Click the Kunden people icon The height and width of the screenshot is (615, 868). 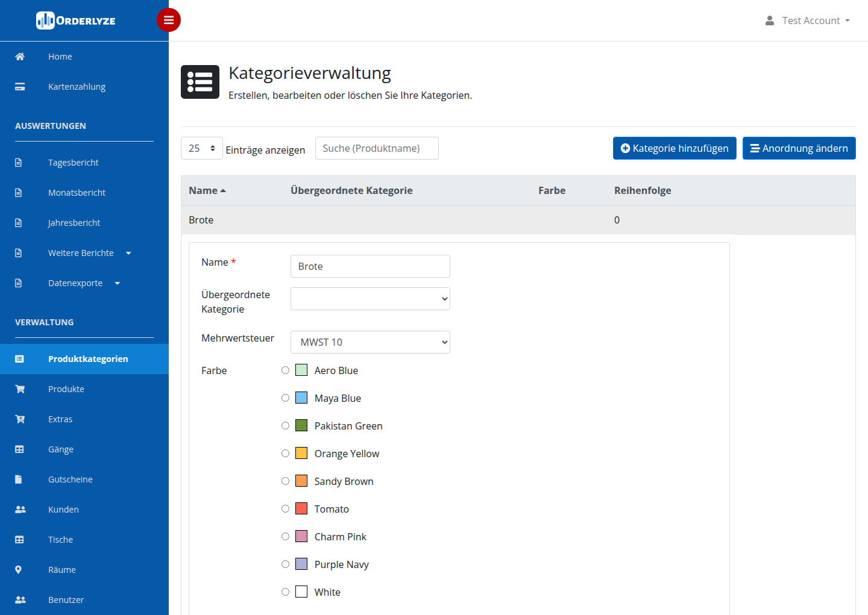click(x=20, y=510)
